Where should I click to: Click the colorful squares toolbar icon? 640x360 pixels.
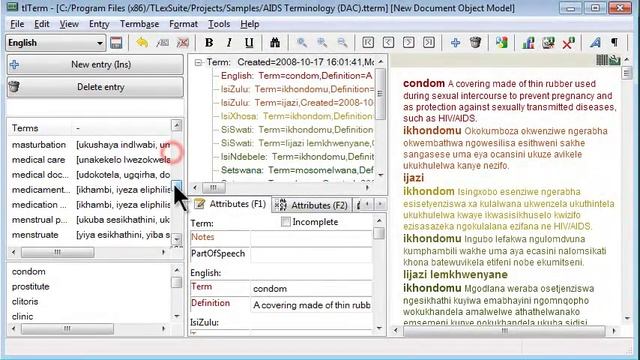point(502,42)
